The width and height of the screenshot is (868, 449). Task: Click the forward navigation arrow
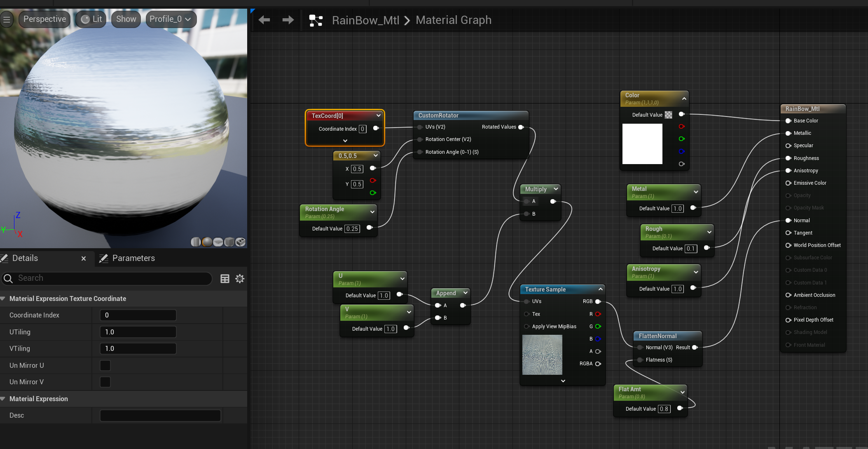pyautogui.click(x=288, y=20)
